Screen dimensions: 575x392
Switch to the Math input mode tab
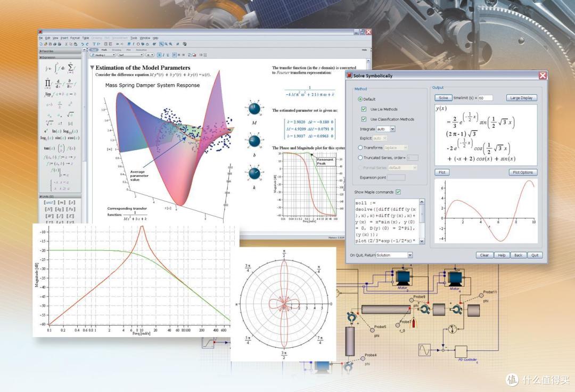(x=104, y=50)
